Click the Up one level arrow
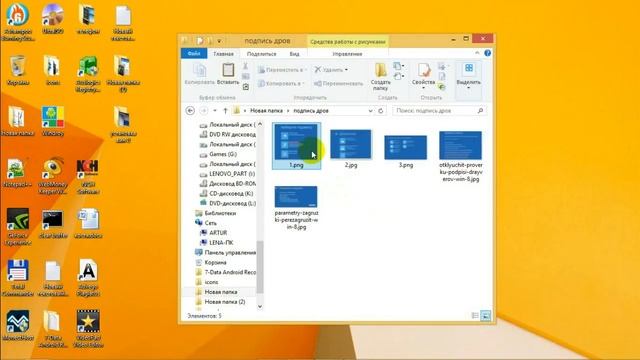Image resolution: width=640 pixels, height=360 pixels. pos(225,111)
